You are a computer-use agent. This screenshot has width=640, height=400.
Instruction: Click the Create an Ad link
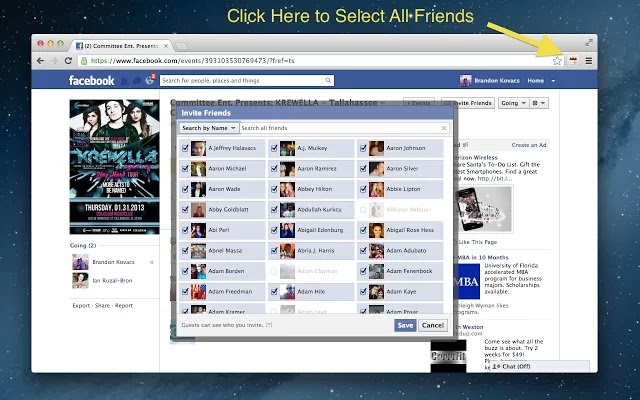(529, 145)
